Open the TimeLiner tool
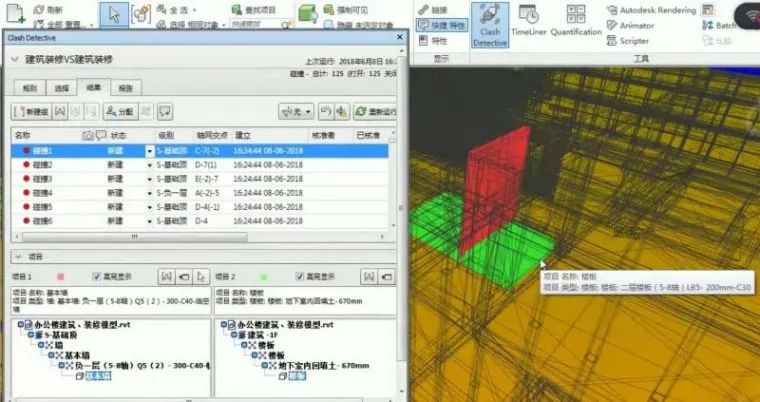 [x=528, y=20]
